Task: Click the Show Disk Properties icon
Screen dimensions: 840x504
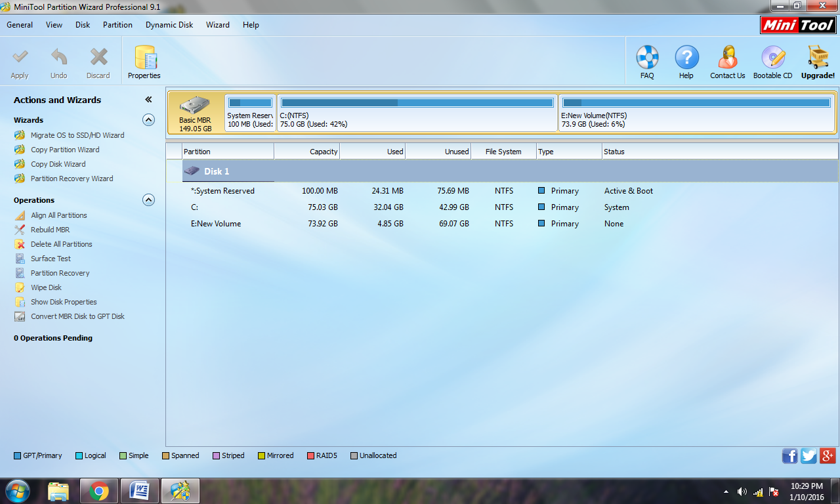Action: tap(20, 302)
